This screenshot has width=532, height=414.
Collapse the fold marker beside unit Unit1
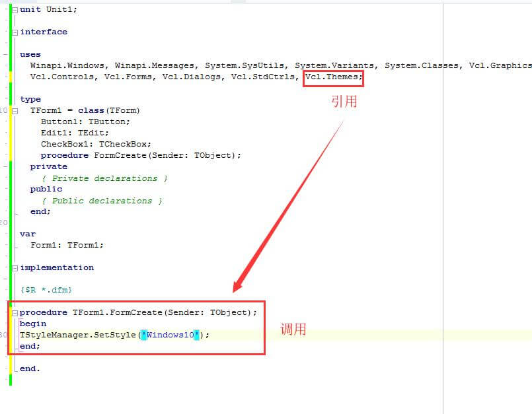pyautogui.click(x=15, y=10)
